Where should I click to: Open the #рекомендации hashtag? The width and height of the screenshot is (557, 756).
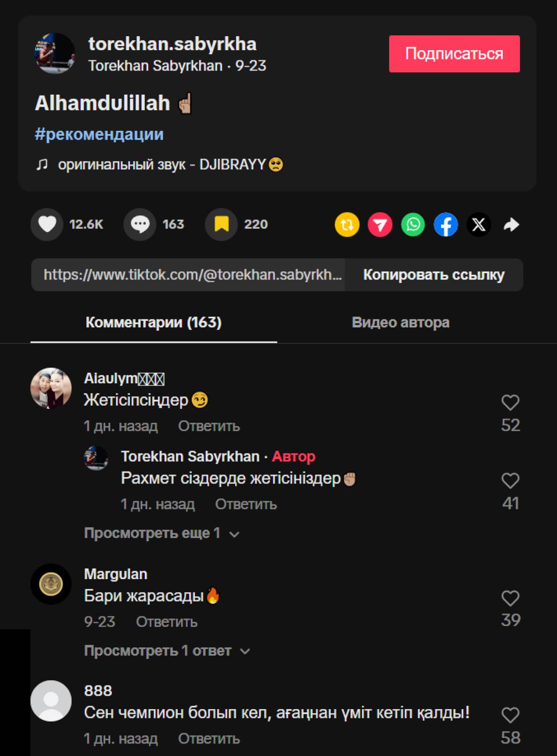[99, 134]
